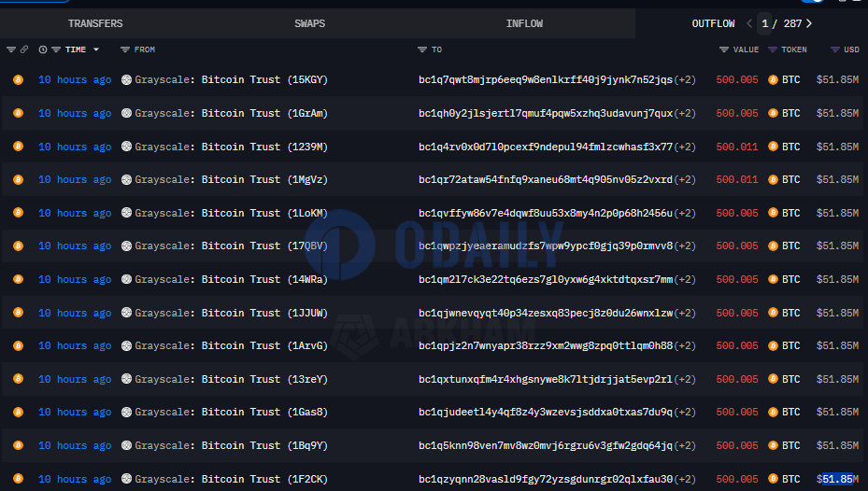
Task: Open Grayscale: Bitcoin Trust (1GrAm) sender
Action: click(x=232, y=113)
